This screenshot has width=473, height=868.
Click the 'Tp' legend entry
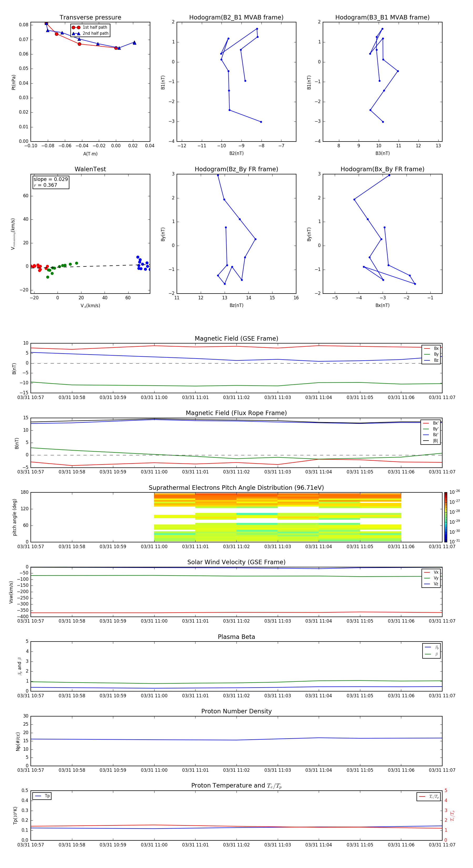click(x=42, y=796)
